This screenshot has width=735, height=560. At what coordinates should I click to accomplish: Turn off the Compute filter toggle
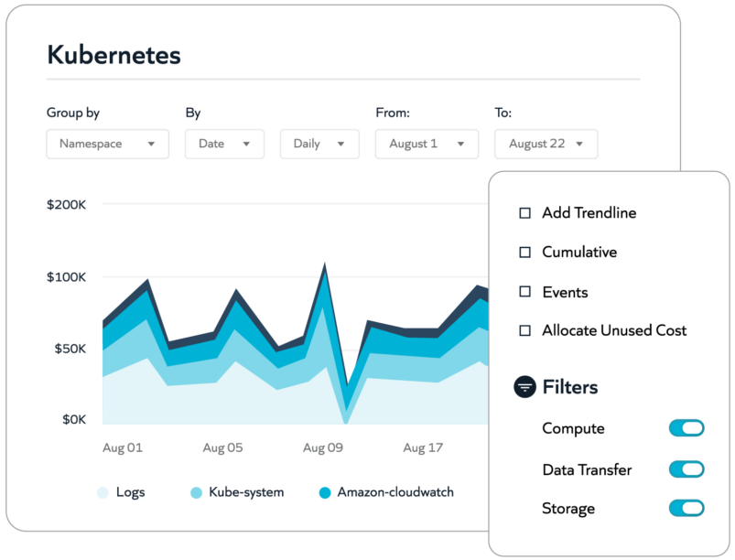(x=686, y=428)
